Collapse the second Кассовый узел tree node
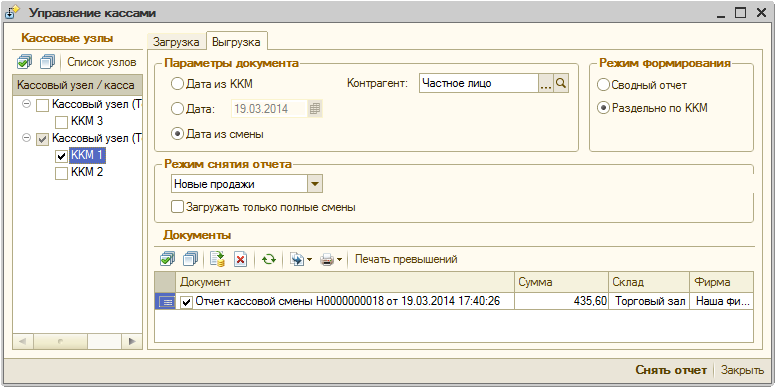 coord(27,139)
